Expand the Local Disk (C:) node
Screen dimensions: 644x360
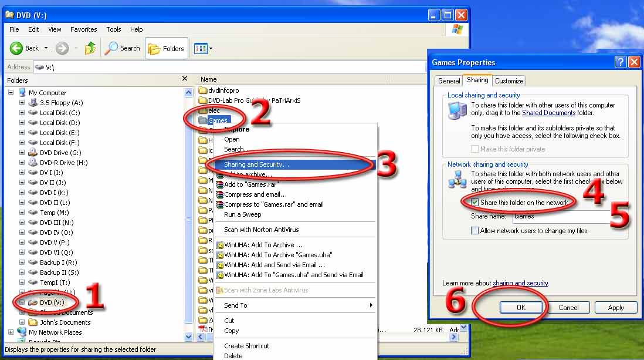(x=22, y=113)
